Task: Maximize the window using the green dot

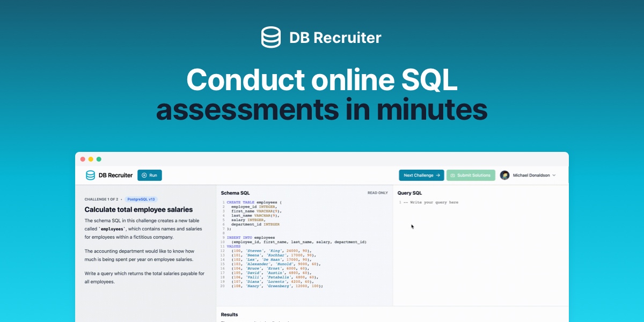Action: [99, 159]
